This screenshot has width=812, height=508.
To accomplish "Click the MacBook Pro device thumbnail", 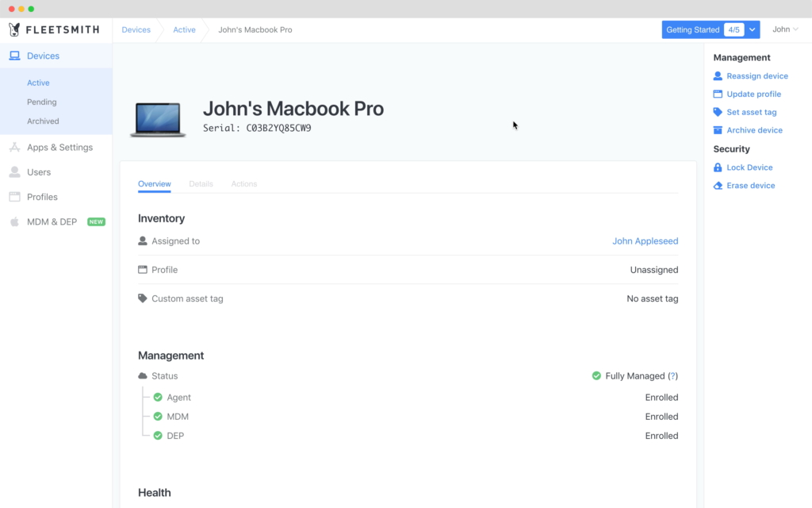I will click(158, 119).
